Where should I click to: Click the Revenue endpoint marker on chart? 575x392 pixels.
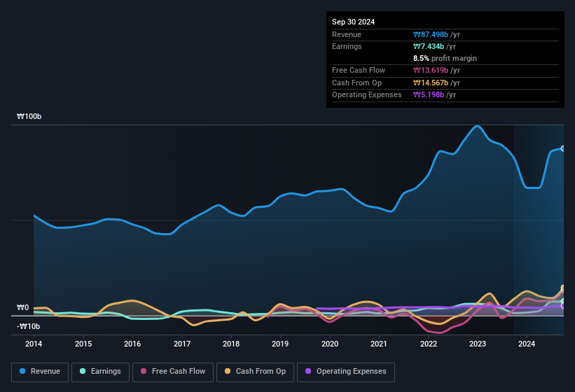point(563,148)
